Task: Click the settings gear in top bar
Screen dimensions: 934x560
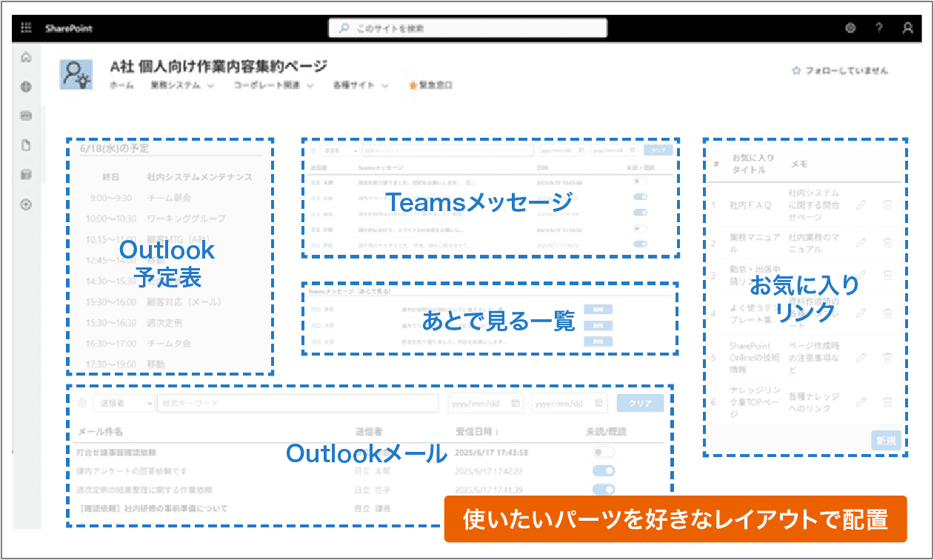Action: 850,28
